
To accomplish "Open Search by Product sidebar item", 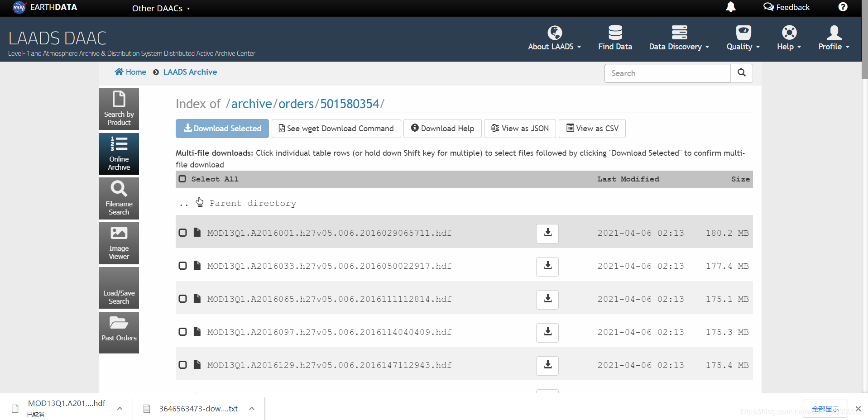I will click(x=119, y=109).
